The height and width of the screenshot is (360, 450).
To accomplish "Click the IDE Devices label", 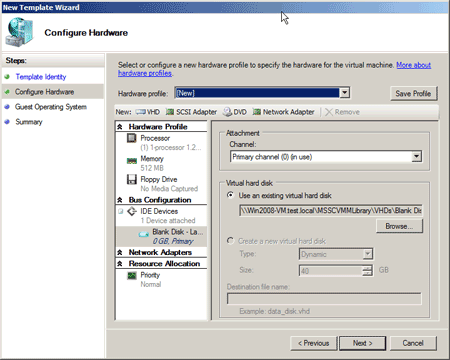I will (159, 211).
